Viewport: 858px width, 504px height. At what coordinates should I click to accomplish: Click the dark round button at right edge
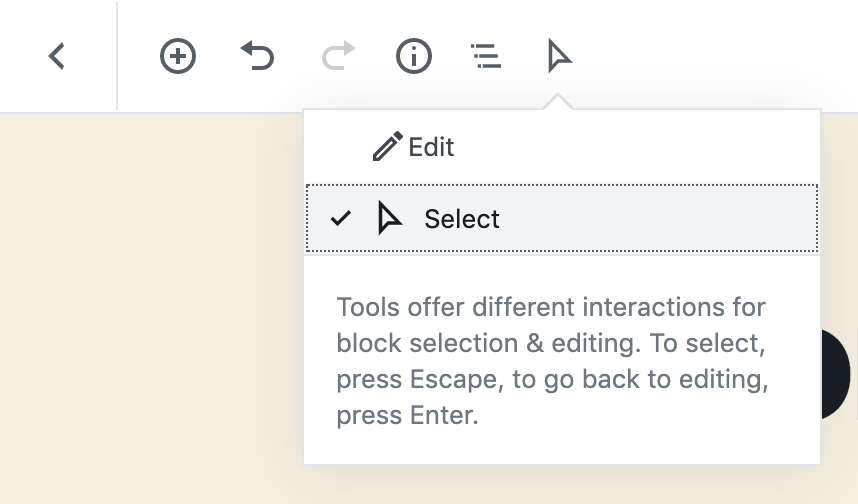click(836, 373)
